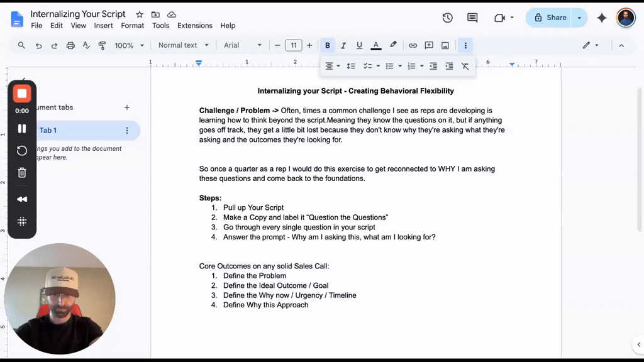Open the Arial font dropdown
The image size is (644, 362).
242,45
